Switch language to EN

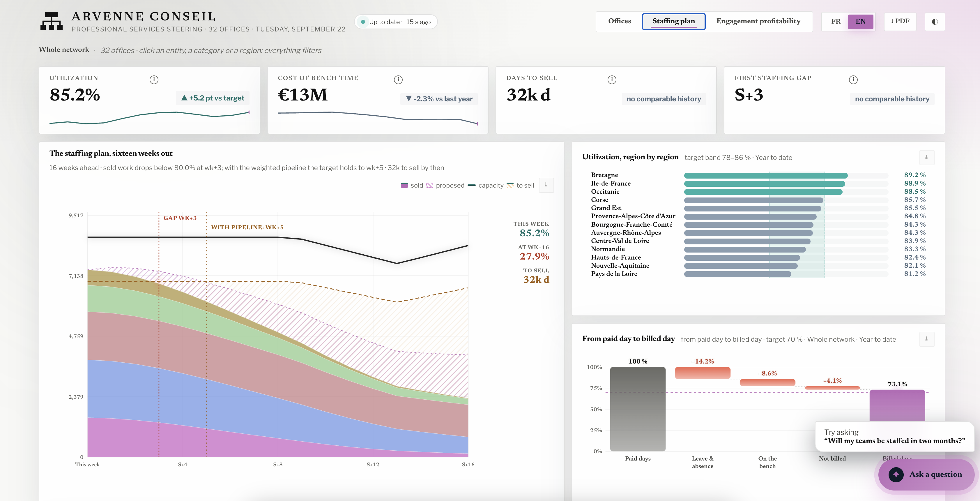tap(861, 21)
